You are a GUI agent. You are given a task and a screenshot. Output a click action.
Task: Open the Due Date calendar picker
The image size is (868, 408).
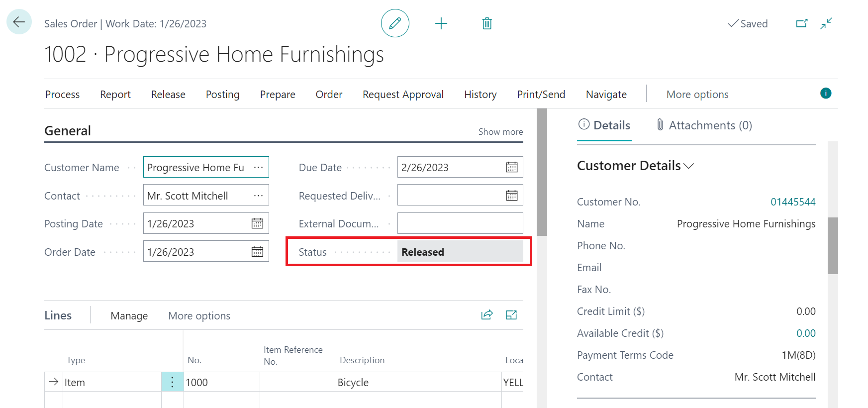click(x=511, y=167)
